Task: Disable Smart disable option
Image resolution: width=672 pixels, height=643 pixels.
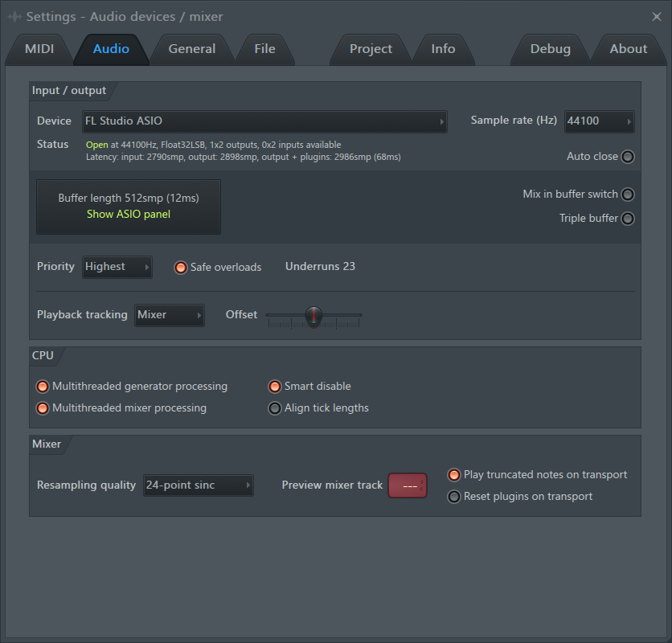Action: coord(275,387)
